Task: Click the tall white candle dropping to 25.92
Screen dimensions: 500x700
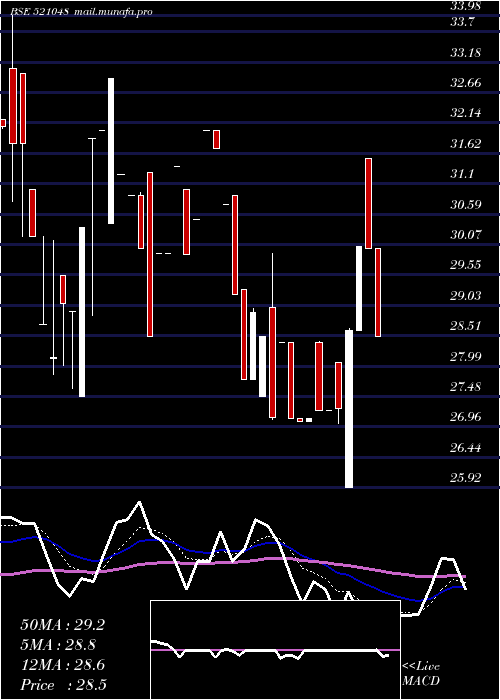Action: (x=349, y=409)
